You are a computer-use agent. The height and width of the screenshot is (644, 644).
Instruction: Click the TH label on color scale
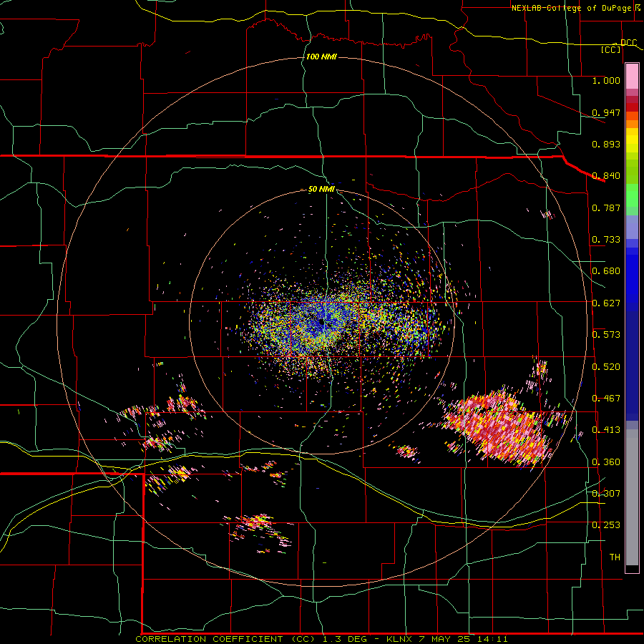615,557
